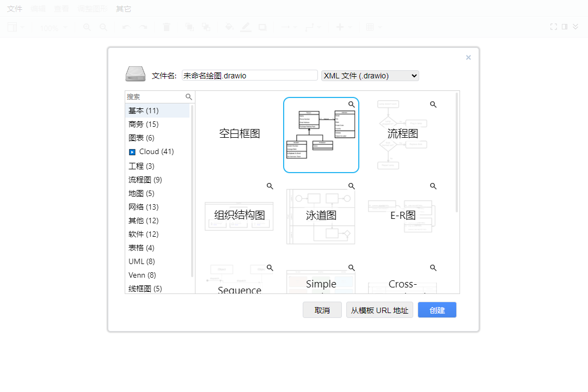Select the 其他 (12) category
Image resolution: width=588 pixels, height=392 pixels.
coord(157,220)
